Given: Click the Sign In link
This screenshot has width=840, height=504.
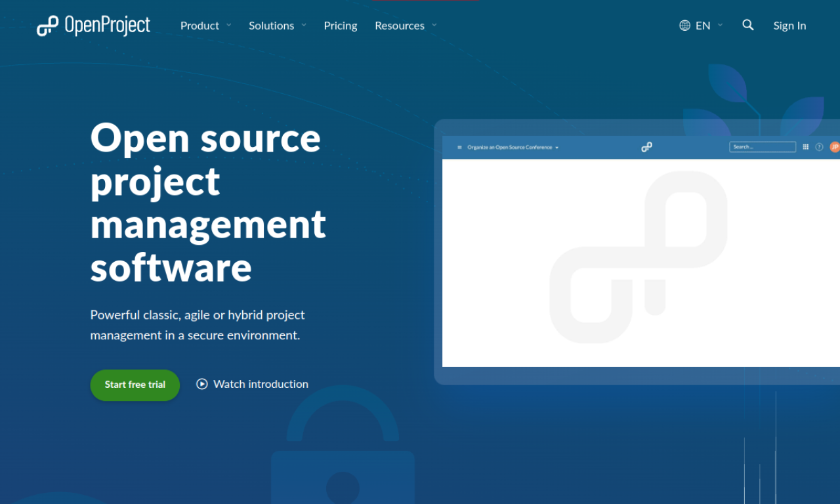Looking at the screenshot, I should [789, 25].
